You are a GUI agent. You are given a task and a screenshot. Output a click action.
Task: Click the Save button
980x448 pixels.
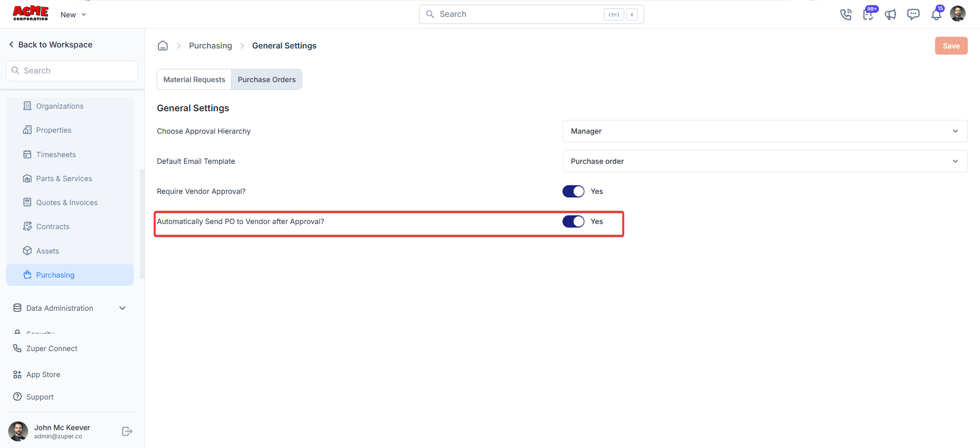point(951,46)
